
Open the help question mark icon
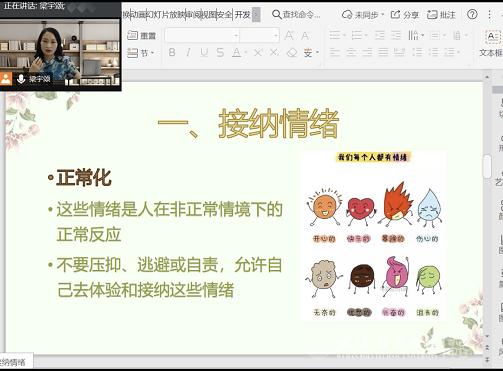472,14
